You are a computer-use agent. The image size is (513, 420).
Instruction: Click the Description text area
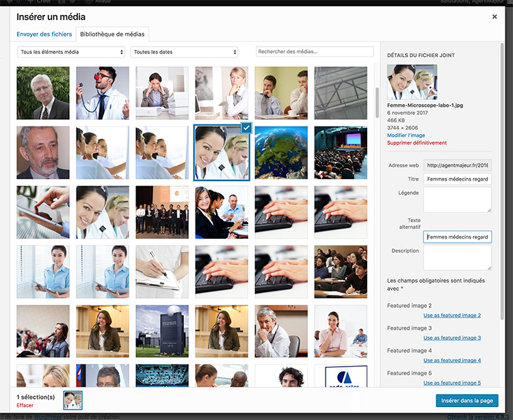click(458, 257)
